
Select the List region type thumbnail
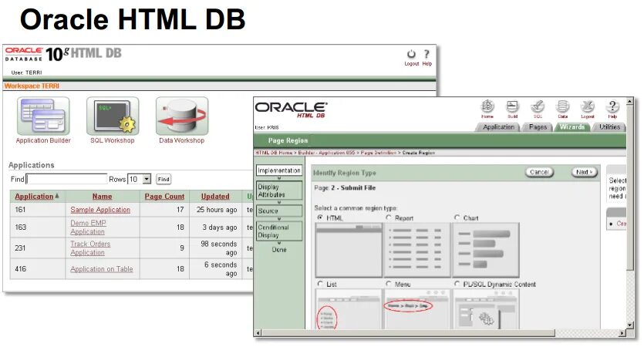349,309
